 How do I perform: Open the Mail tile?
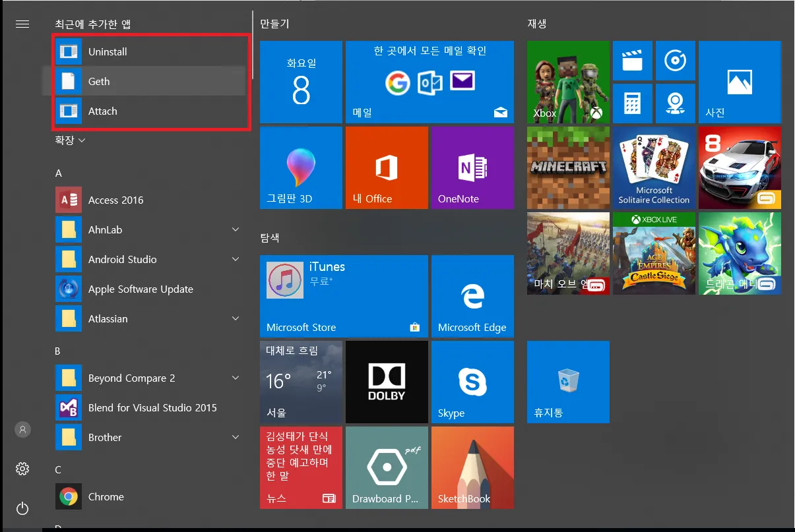429,82
